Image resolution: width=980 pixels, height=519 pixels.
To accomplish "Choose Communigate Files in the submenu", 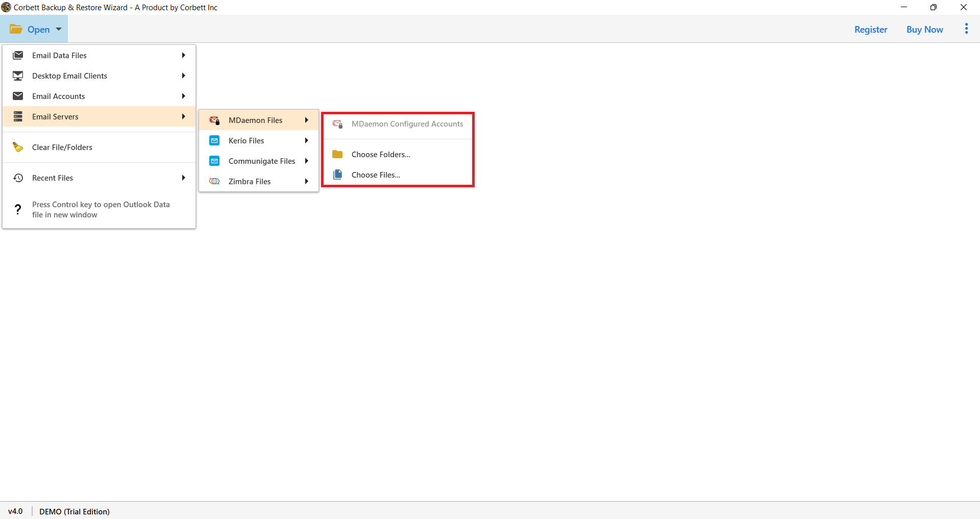I will pos(259,161).
